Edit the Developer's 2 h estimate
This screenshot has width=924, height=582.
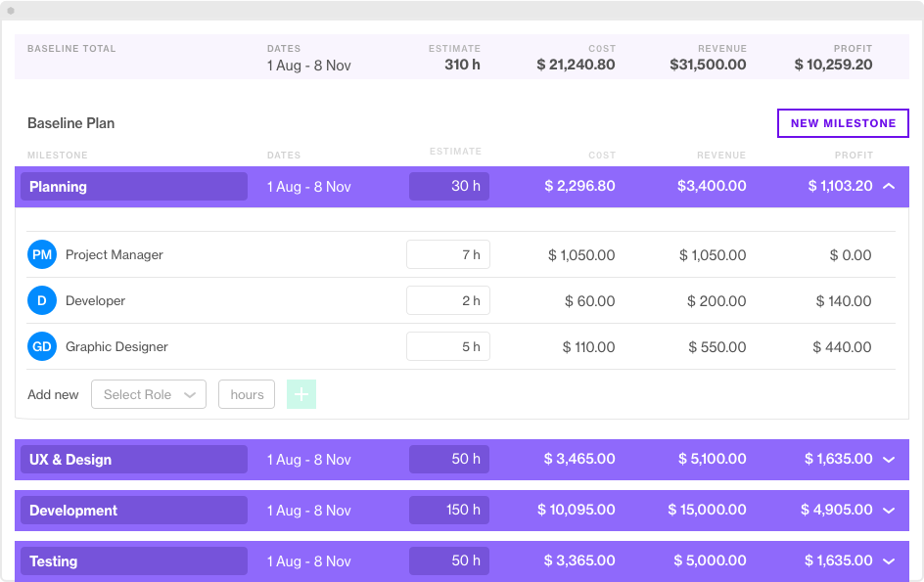click(448, 300)
